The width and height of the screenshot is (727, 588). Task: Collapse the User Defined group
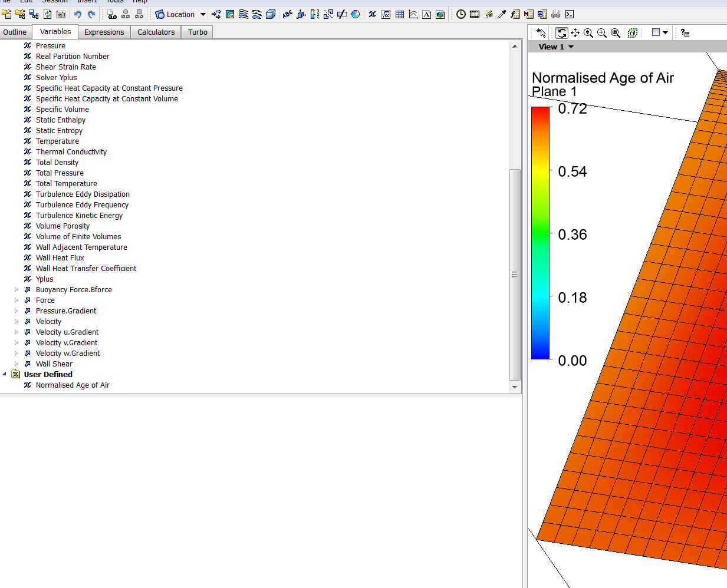click(5, 374)
